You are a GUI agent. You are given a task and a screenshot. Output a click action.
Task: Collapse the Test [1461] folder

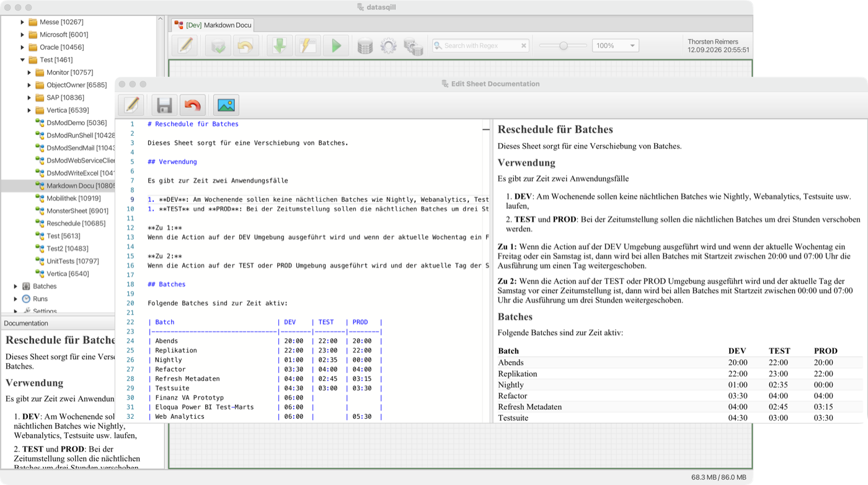pyautogui.click(x=22, y=60)
